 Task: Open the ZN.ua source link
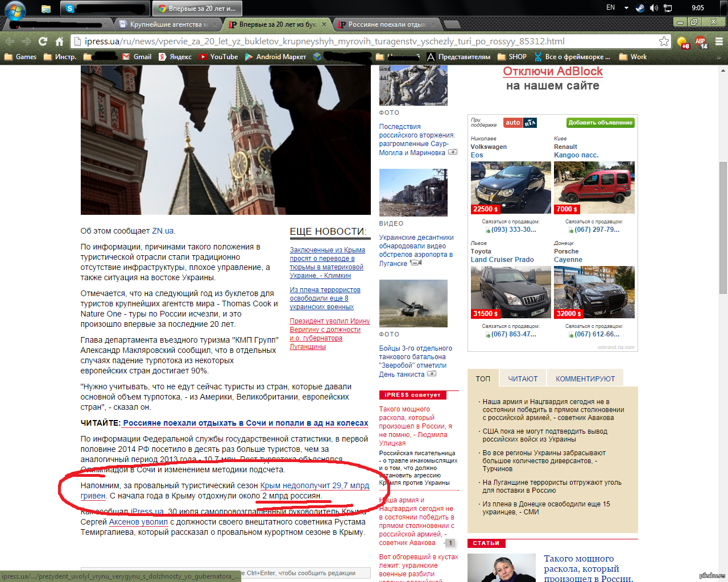coord(163,231)
